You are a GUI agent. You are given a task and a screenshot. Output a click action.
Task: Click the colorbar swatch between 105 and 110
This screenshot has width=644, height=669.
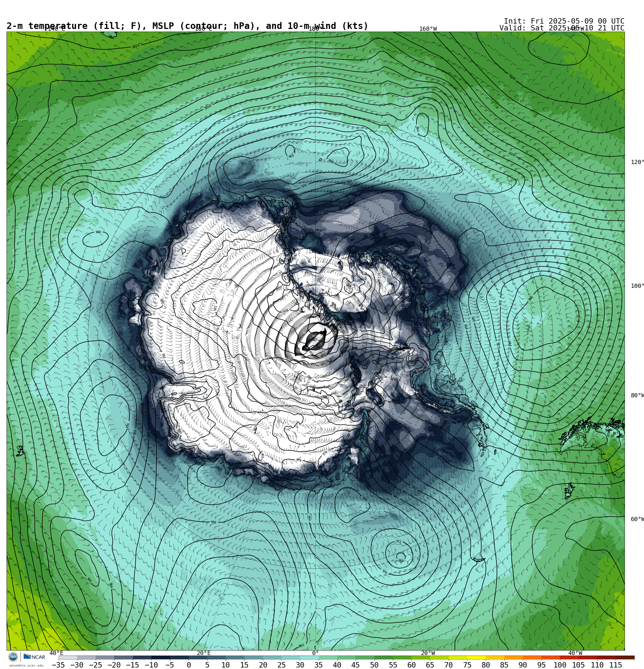click(588, 657)
